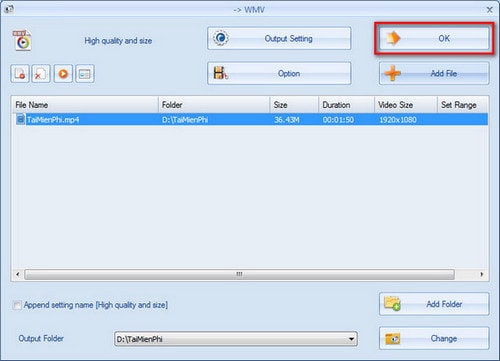
Task: Open the media file info icon
Action: click(85, 73)
